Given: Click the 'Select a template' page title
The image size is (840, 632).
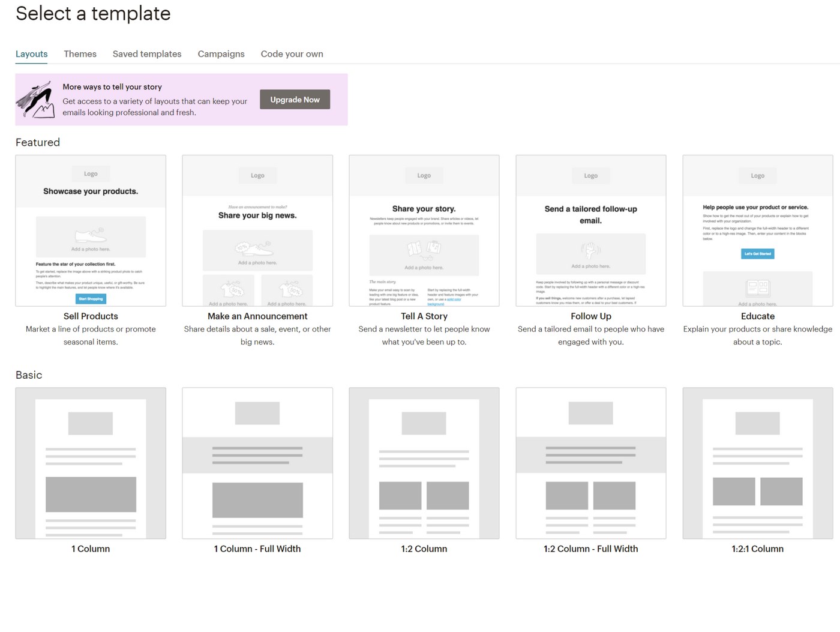Looking at the screenshot, I should 93,13.
